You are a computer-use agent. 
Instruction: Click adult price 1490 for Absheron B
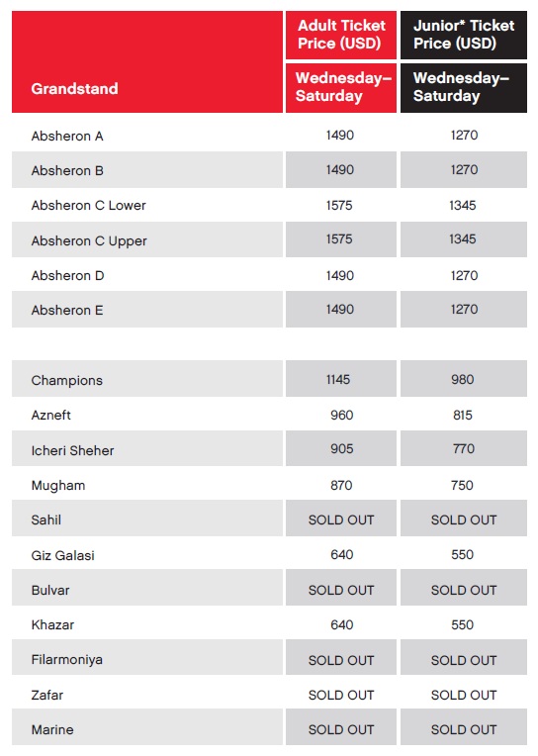coord(340,170)
